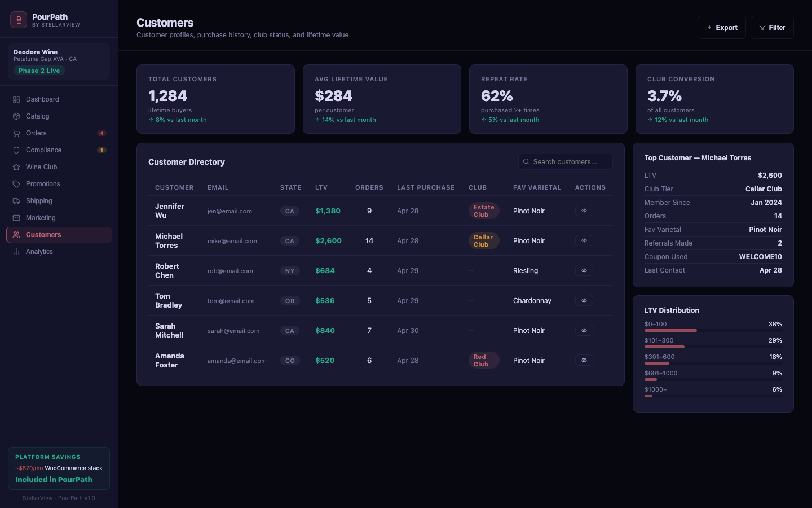Viewport: 812px width, 508px height.
Task: Open the Filter options
Action: click(772, 28)
